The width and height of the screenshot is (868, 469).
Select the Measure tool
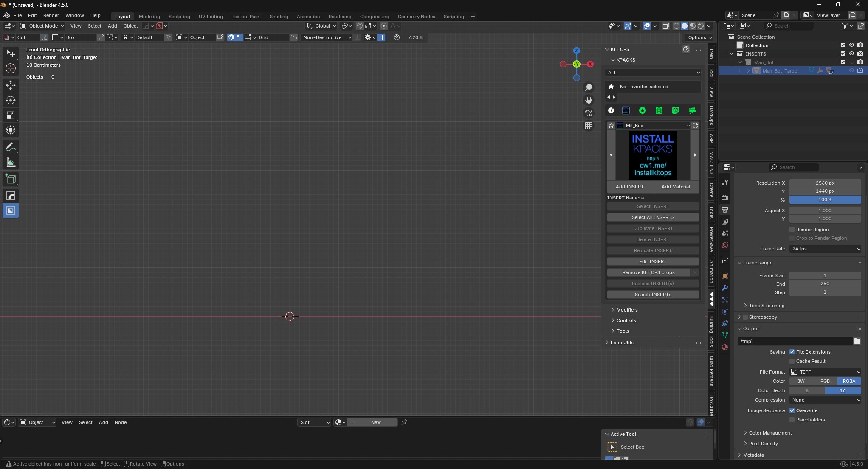(x=11, y=162)
